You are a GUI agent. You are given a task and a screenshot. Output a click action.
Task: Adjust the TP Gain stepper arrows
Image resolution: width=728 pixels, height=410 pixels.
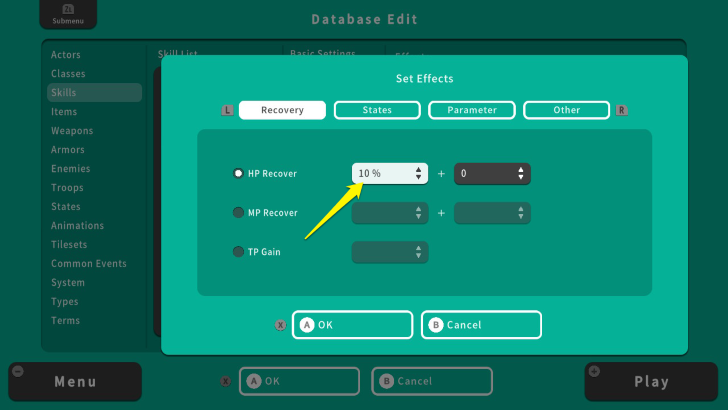[x=418, y=252]
